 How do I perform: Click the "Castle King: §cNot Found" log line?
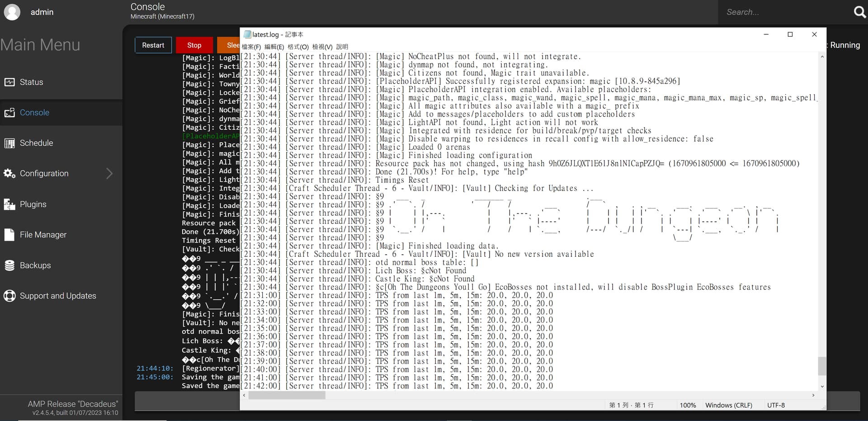pos(358,279)
